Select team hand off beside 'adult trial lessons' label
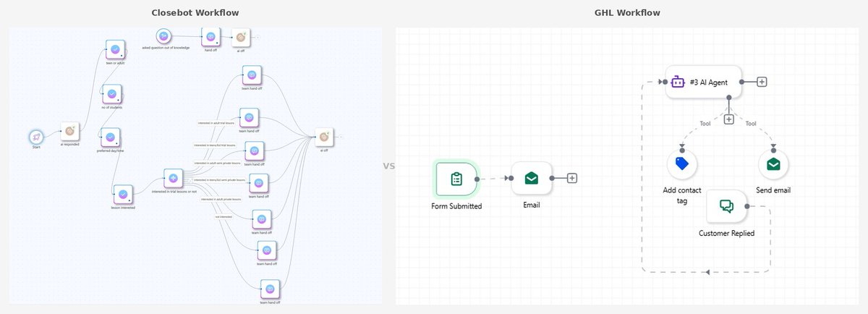 tap(249, 116)
